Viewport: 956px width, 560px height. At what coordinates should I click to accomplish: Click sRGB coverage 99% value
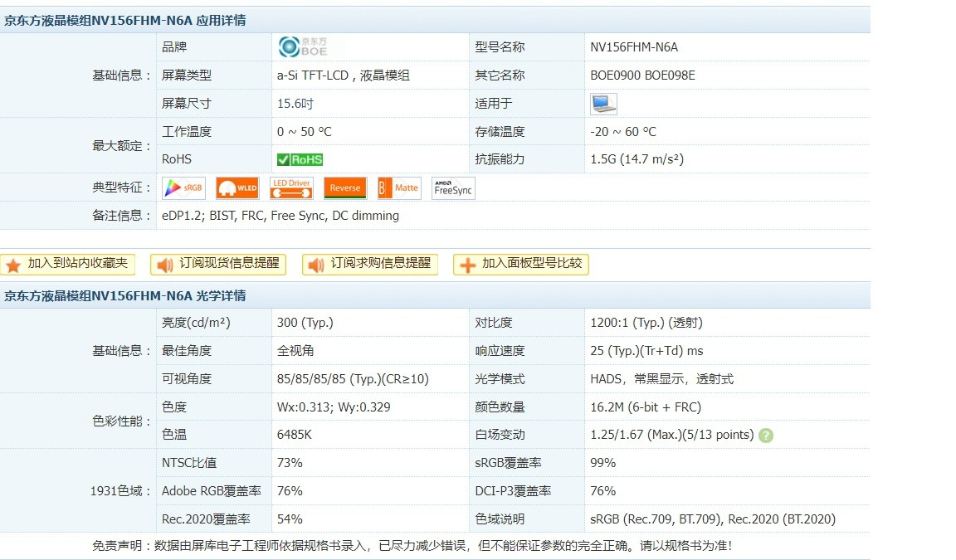point(603,463)
